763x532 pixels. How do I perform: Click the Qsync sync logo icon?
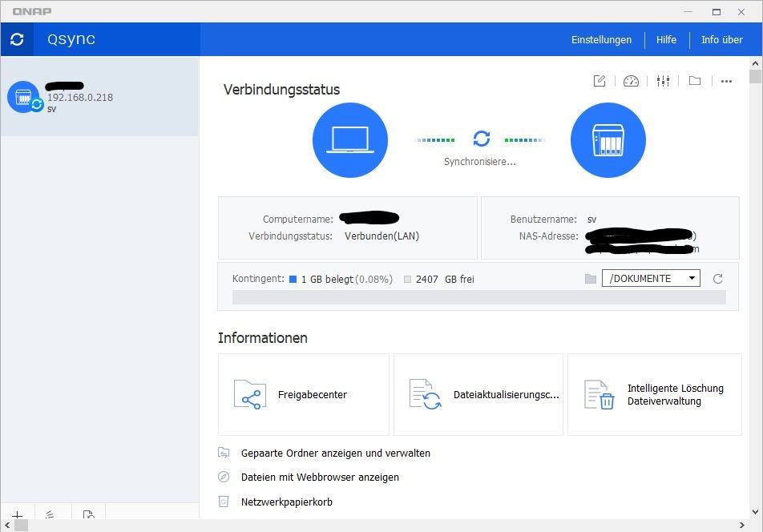[17, 39]
